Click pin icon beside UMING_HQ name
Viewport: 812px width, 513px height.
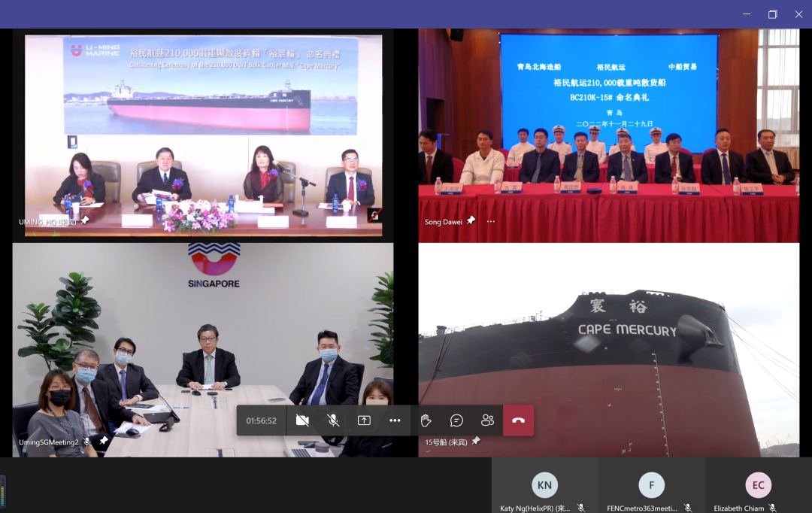pyautogui.click(x=85, y=220)
